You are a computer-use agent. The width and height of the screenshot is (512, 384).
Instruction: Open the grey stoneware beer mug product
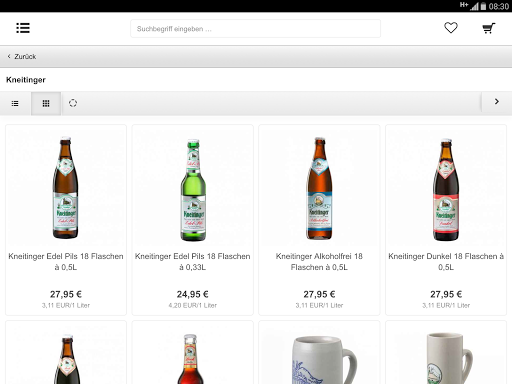[x=319, y=352]
